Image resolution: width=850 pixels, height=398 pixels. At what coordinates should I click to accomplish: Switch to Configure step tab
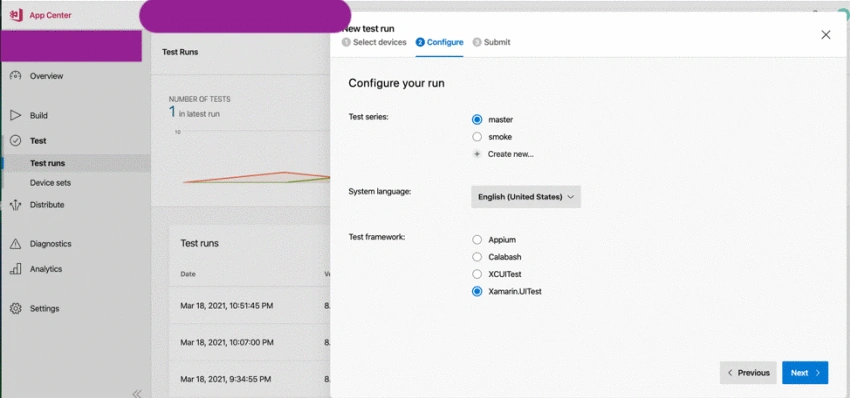(440, 42)
